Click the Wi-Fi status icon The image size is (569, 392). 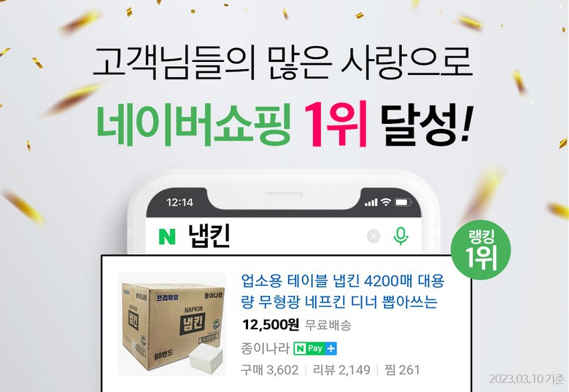[386, 202]
